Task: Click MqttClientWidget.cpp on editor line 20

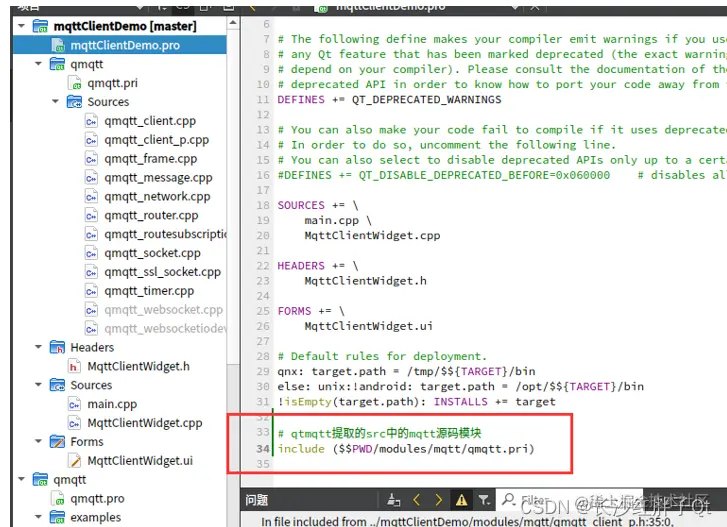Action: [x=372, y=235]
